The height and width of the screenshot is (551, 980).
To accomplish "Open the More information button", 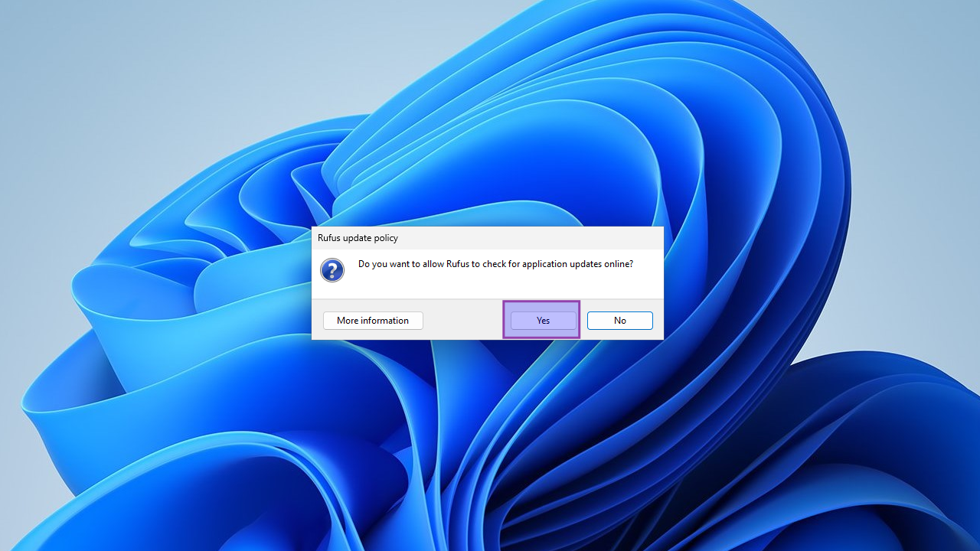I will pos(373,321).
